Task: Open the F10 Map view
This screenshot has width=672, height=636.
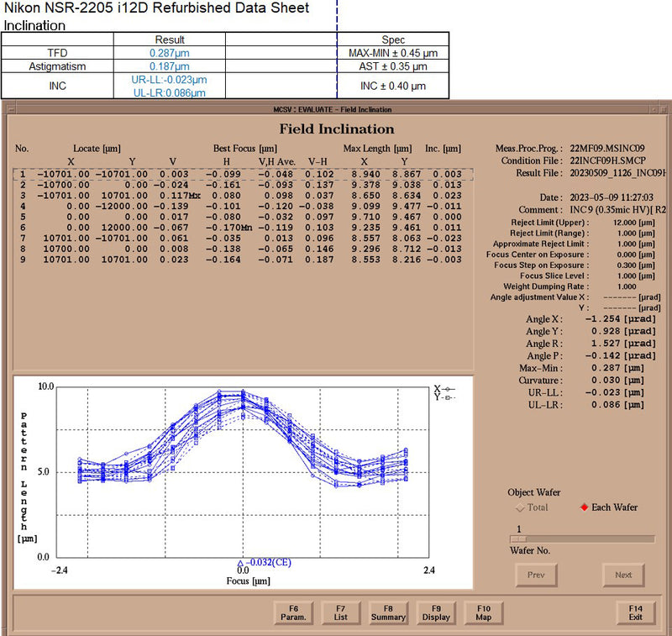Action: pyautogui.click(x=483, y=612)
